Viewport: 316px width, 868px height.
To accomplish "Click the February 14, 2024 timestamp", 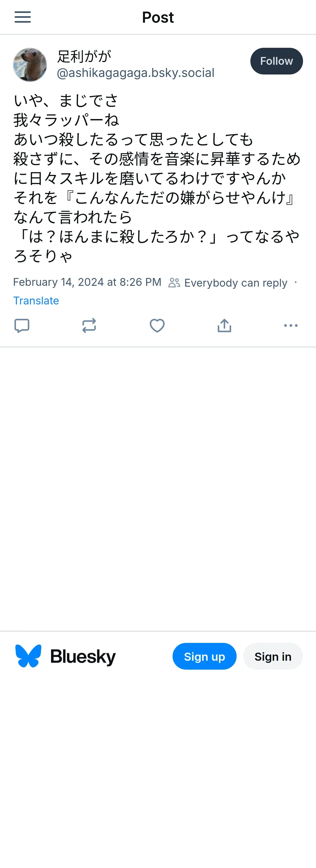I will click(x=87, y=282).
